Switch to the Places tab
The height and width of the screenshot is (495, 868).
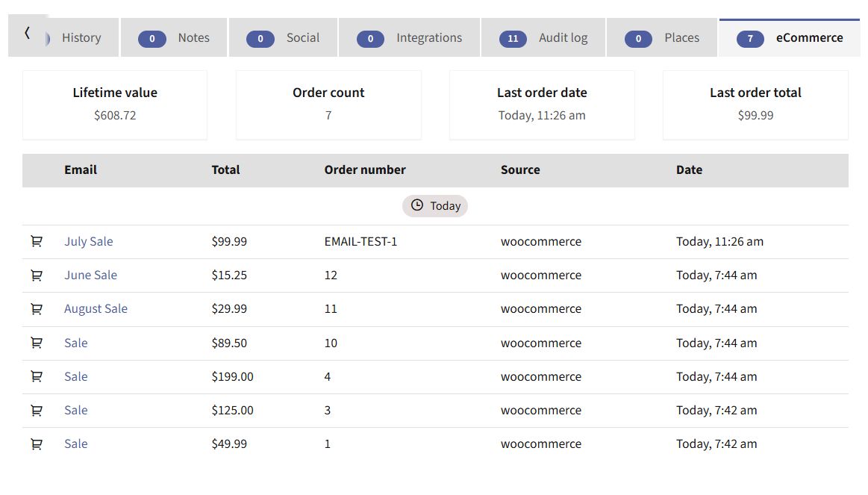point(662,37)
